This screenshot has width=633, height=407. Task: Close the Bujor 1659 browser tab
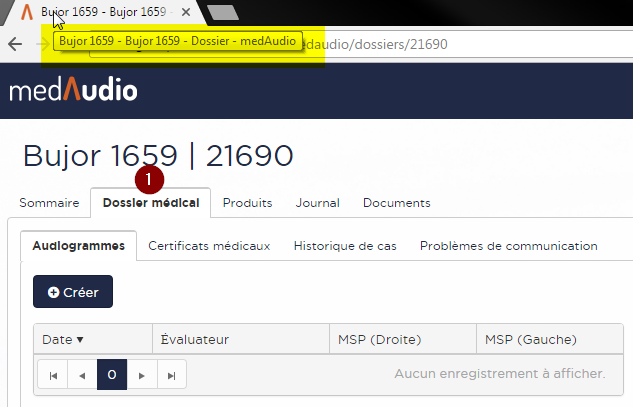click(185, 13)
